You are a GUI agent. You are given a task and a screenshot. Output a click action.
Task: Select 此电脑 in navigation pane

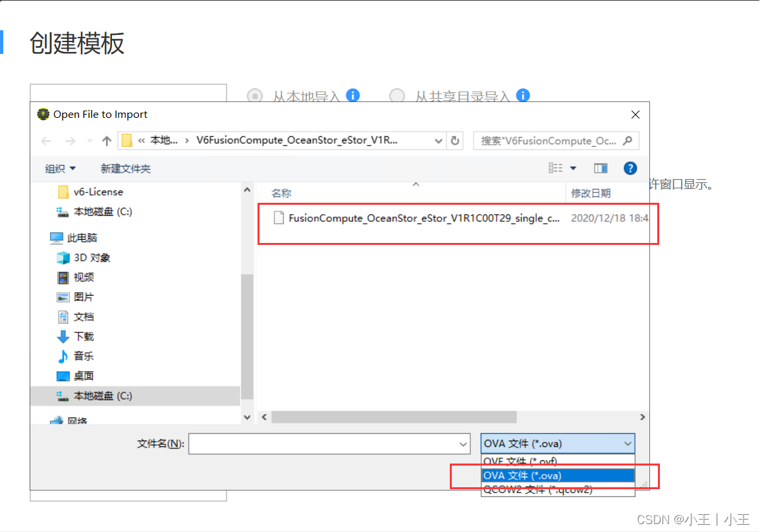(x=74, y=238)
